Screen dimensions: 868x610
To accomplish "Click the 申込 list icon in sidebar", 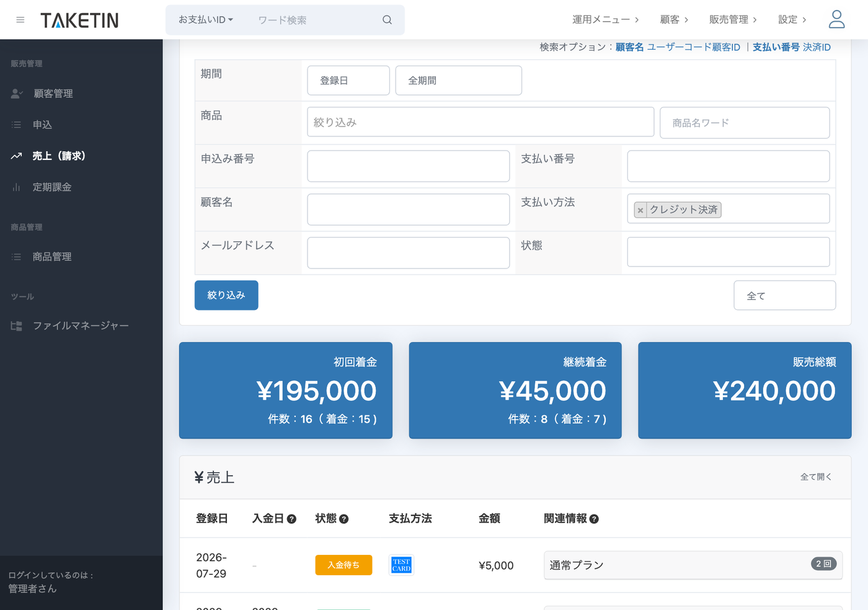I will [16, 125].
